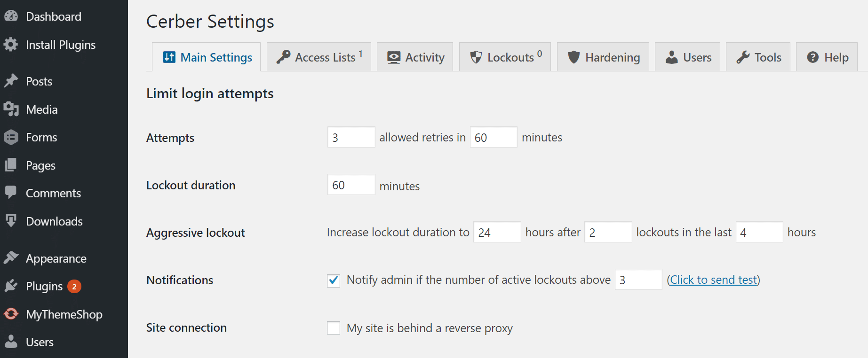The width and height of the screenshot is (868, 358).
Task: Enable My site is behind a reverse proxy
Action: coord(333,328)
